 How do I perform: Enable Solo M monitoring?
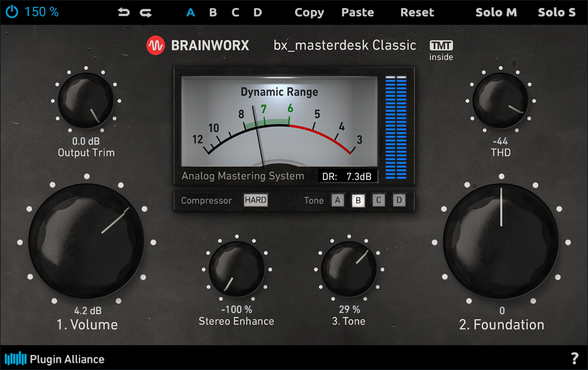pos(496,12)
